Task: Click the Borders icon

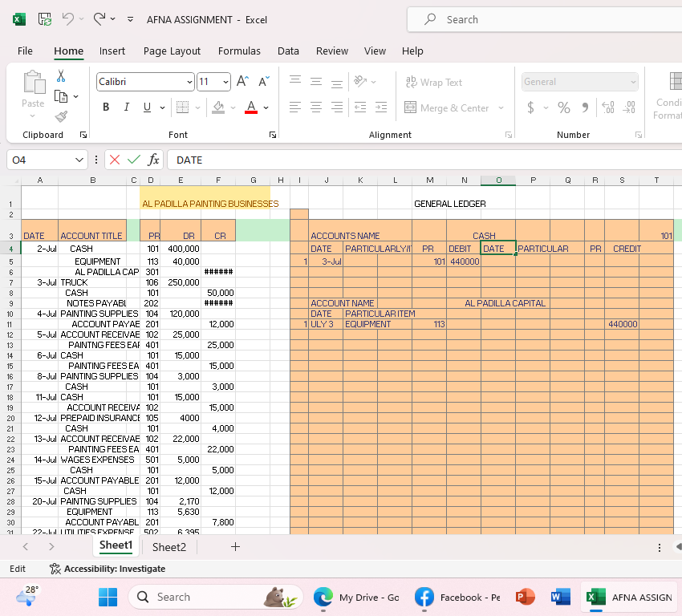Action: tap(182, 107)
